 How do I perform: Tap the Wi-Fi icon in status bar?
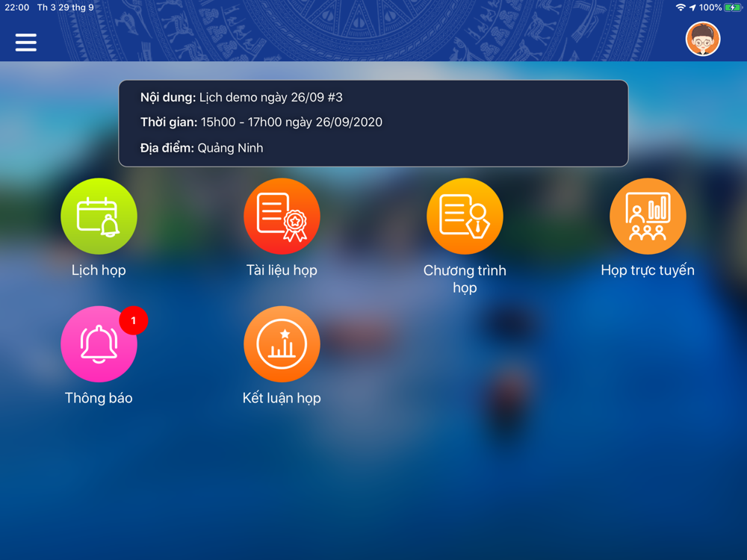coord(681,7)
